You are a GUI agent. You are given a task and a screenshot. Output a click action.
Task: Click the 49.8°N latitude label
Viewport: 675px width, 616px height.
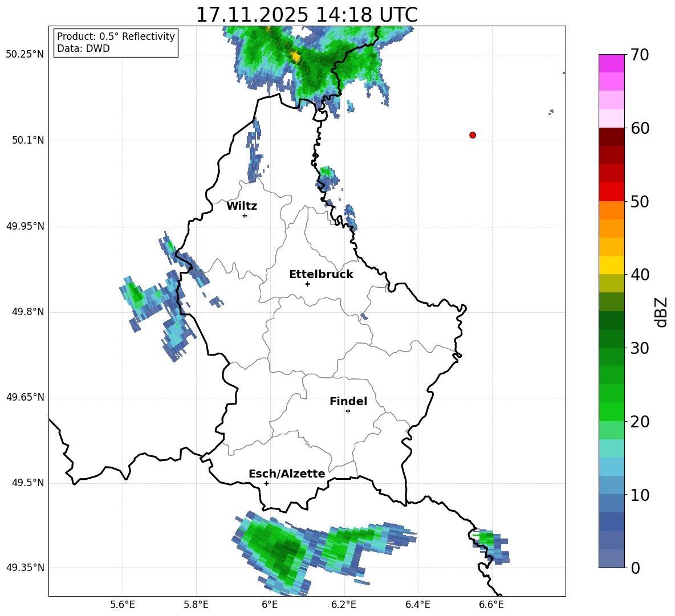(29, 312)
